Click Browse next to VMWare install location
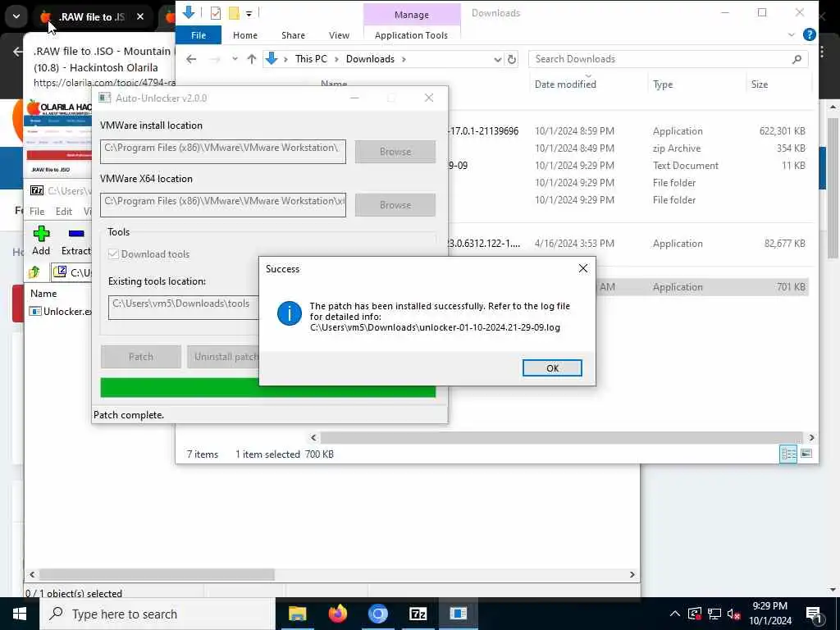The height and width of the screenshot is (630, 840). tap(395, 152)
